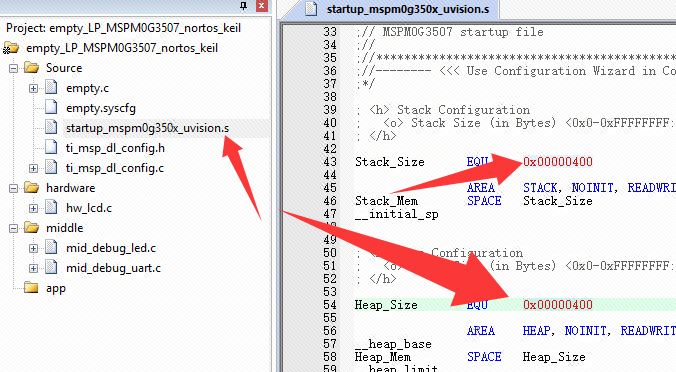Click the Source folder icon
The width and height of the screenshot is (676, 372).
[31, 68]
